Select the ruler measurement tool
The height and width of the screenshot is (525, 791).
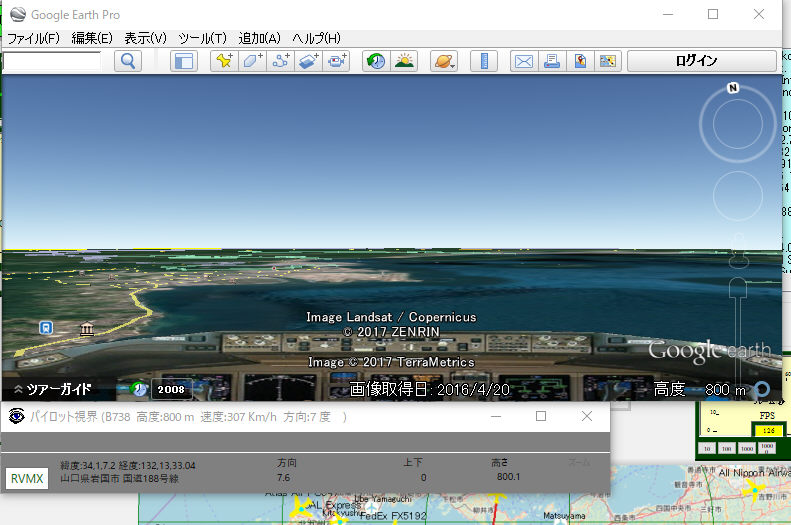pyautogui.click(x=483, y=61)
